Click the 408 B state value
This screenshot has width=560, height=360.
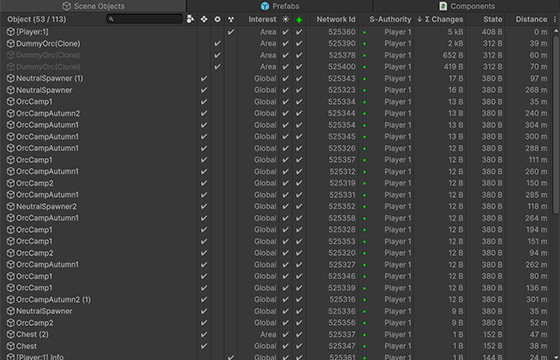[x=492, y=32]
